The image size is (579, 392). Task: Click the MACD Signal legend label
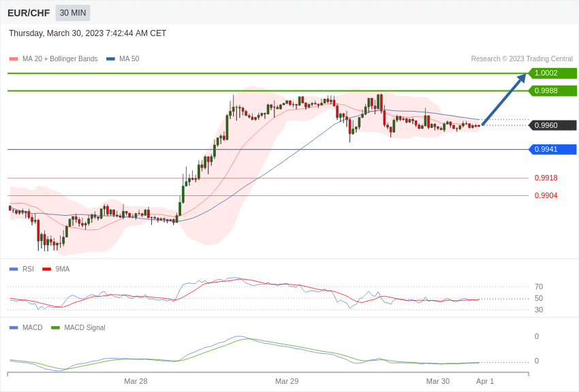(x=84, y=328)
